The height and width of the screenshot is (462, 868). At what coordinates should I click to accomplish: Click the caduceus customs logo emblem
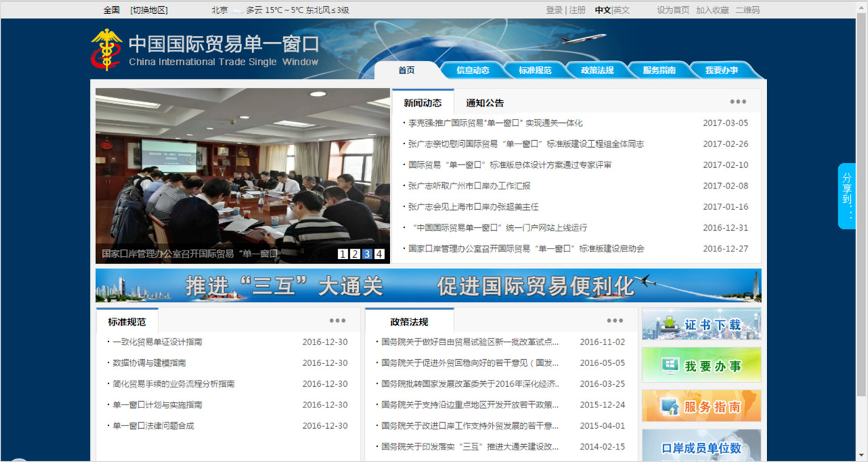coord(106,49)
